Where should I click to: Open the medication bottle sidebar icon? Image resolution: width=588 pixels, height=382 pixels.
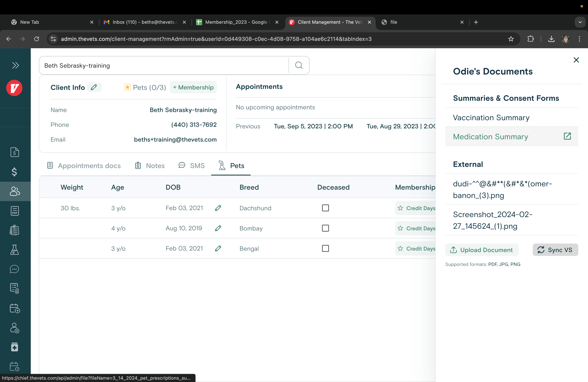tap(15, 347)
